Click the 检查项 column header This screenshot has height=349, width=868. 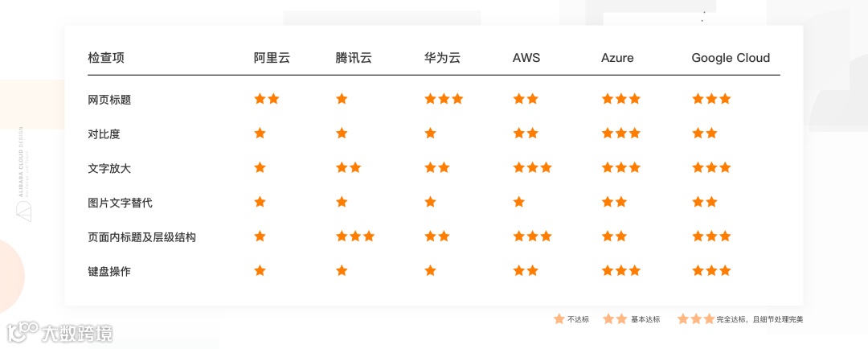point(106,58)
